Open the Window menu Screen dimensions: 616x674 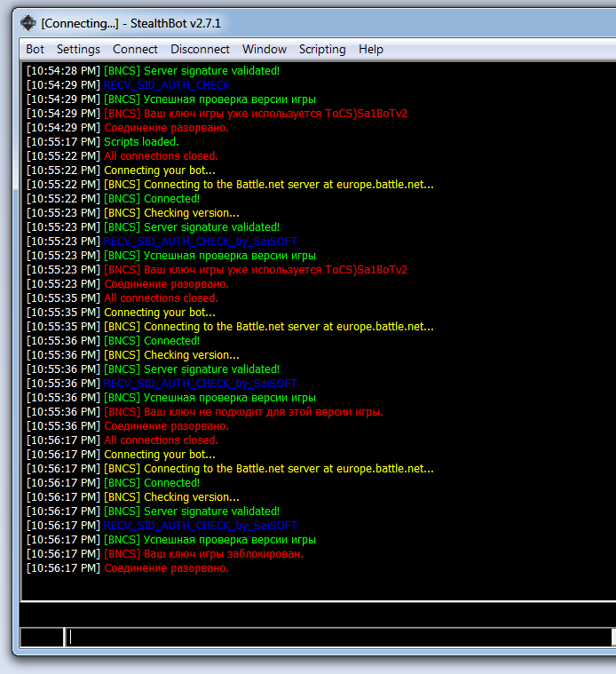(x=265, y=50)
